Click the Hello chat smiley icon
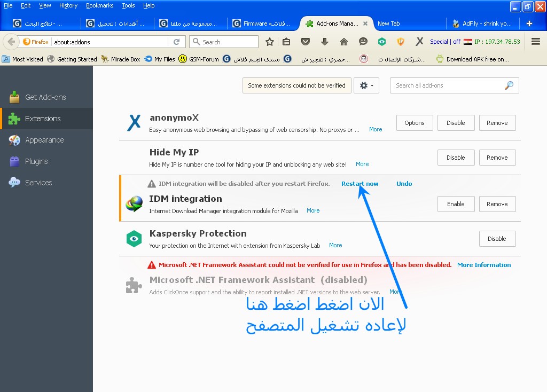This screenshot has width=547, height=392. 363,42
